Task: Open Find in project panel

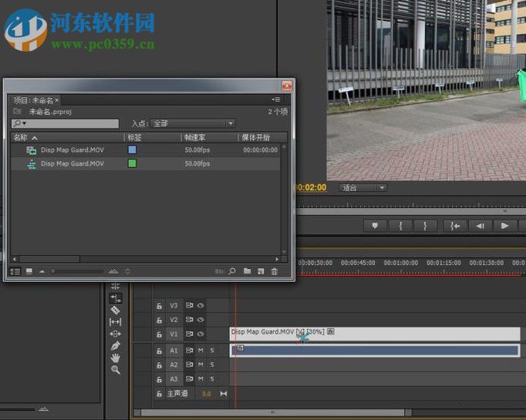Action: pos(232,271)
